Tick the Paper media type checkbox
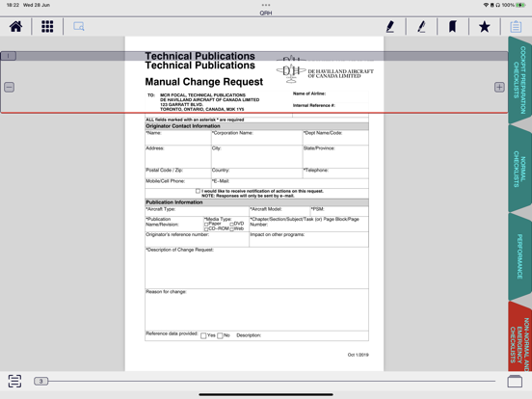Screen dimensions: 532x399 click(x=206, y=225)
